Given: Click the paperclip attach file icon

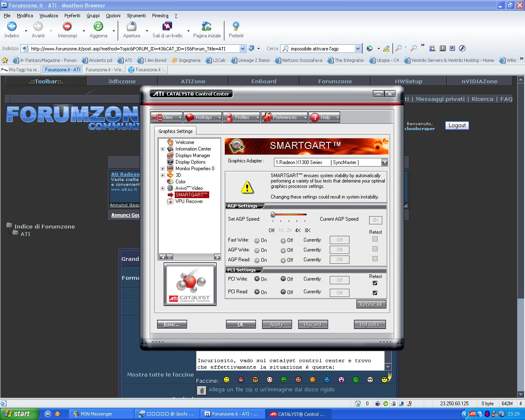Looking at the screenshot, I should click(x=201, y=391).
